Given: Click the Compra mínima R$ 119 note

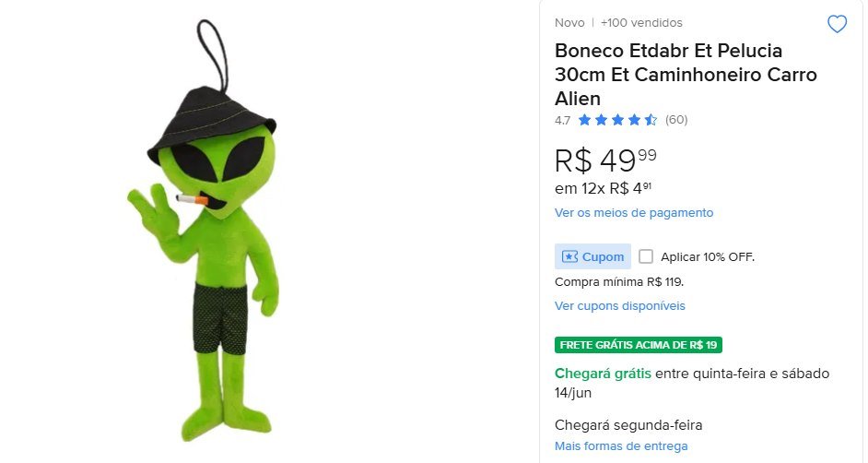Looking at the screenshot, I should pos(619,282).
